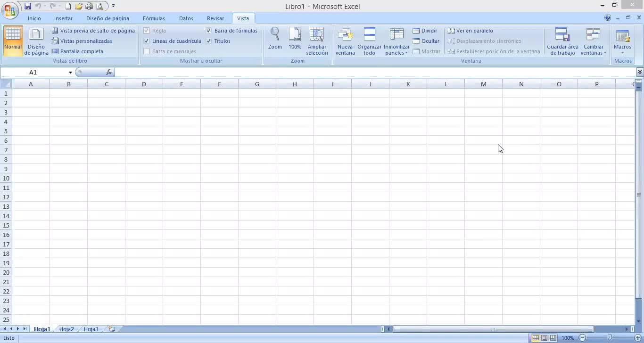Select Page Break Preview icon in status bar

(553, 338)
